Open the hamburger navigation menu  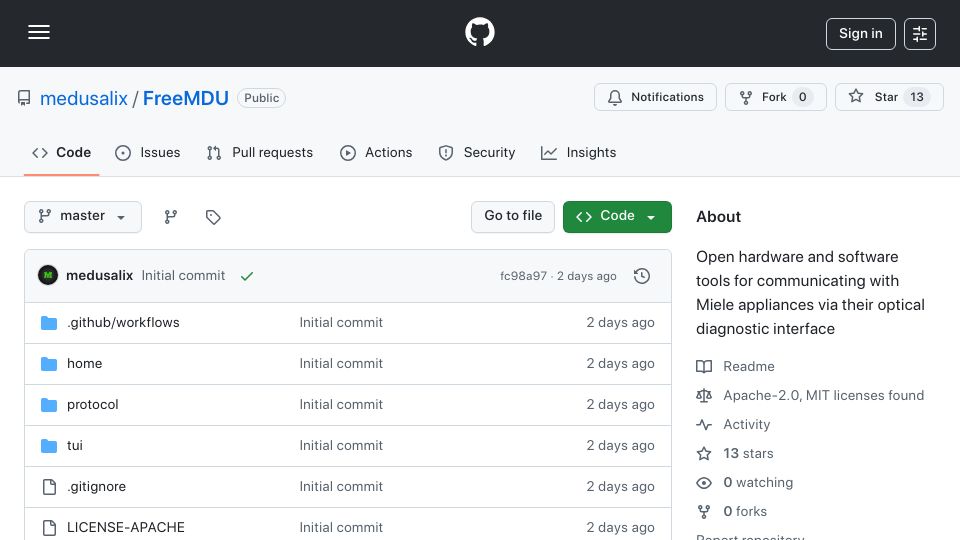(x=39, y=32)
